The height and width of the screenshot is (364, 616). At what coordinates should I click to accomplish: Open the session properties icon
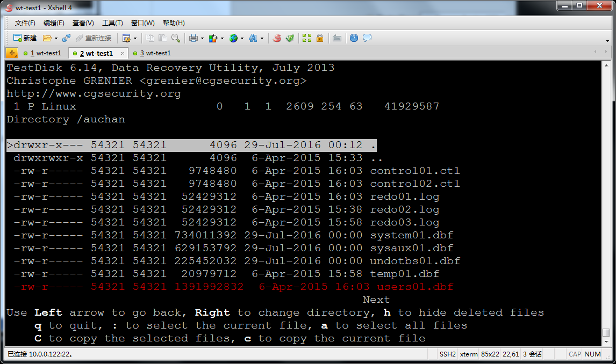126,38
